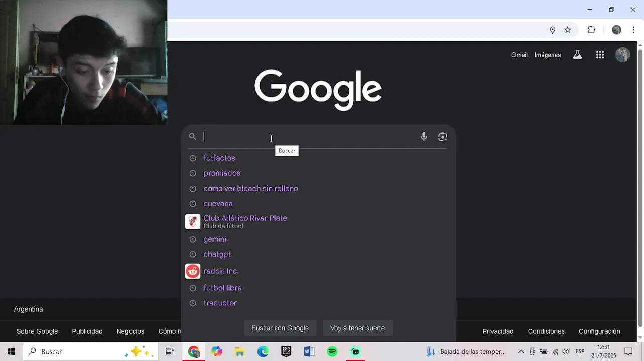Open the weather widget 'Bajada de las temper...'

(x=466, y=352)
